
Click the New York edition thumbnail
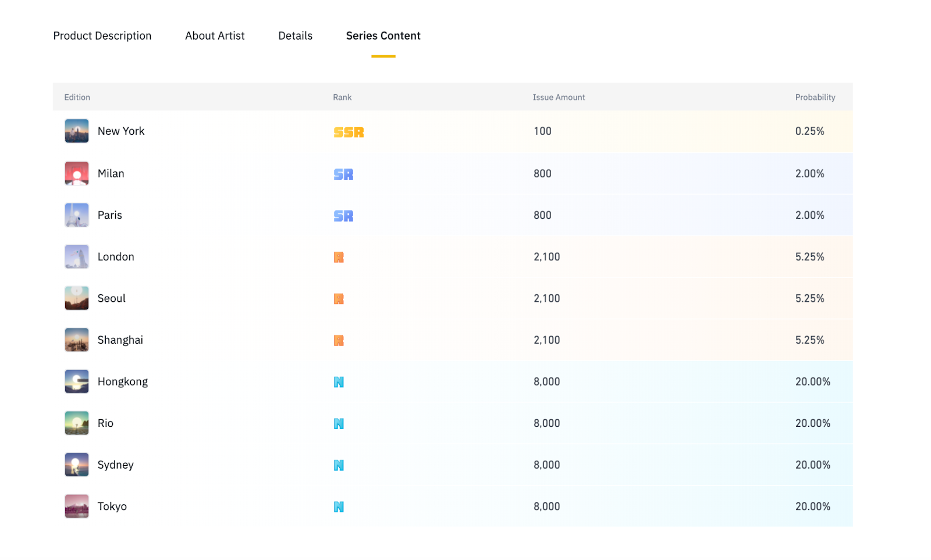(76, 131)
